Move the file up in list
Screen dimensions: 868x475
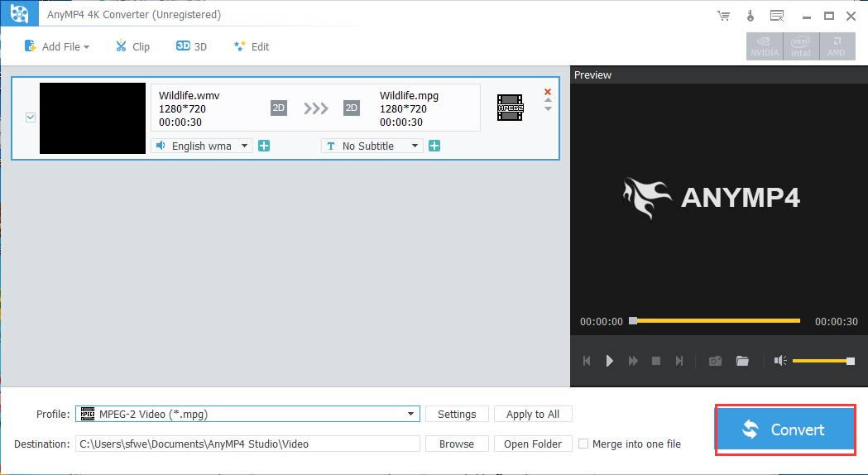[x=548, y=101]
